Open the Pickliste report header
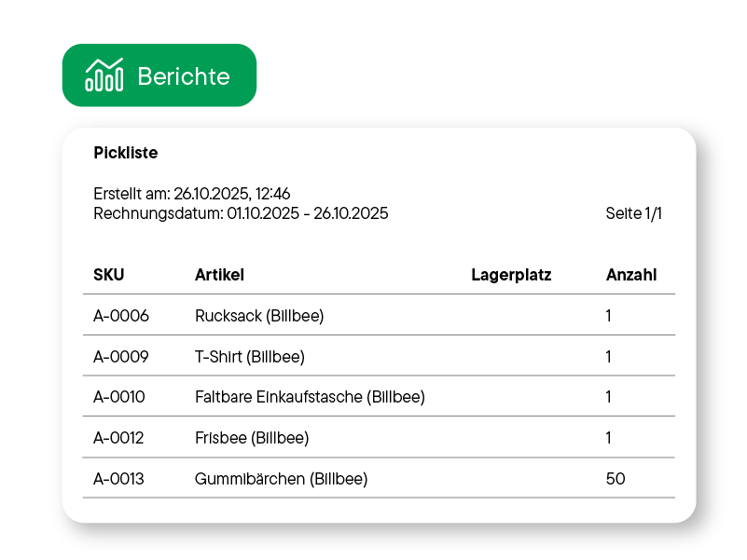The width and height of the screenshot is (747, 560). [x=126, y=153]
